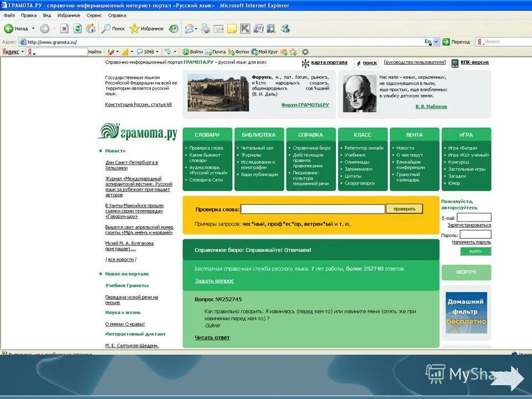Image resolution: width=532 pixels, height=399 pixels.
Task: Click the Nabokov portrait photo
Action: [x=360, y=94]
